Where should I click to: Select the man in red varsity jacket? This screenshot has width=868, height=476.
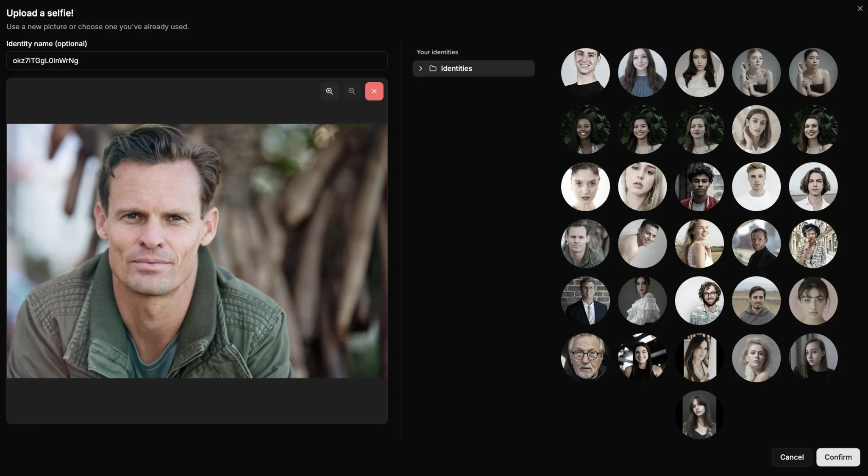pyautogui.click(x=699, y=187)
